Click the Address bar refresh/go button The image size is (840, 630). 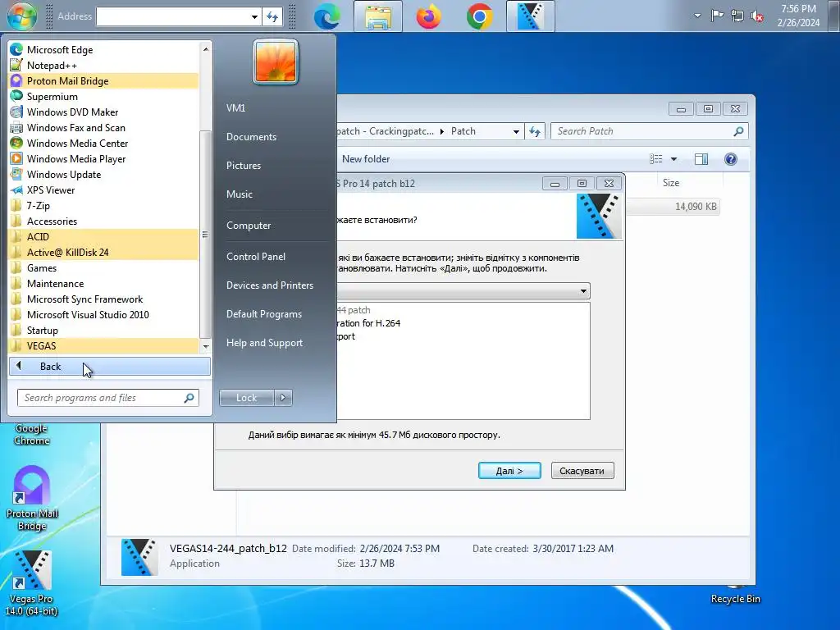pyautogui.click(x=272, y=16)
